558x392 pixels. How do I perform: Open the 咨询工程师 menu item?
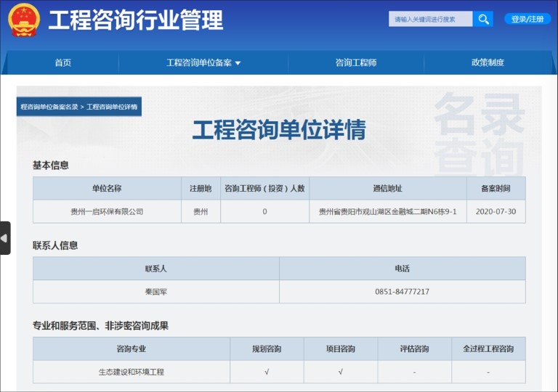coord(356,62)
